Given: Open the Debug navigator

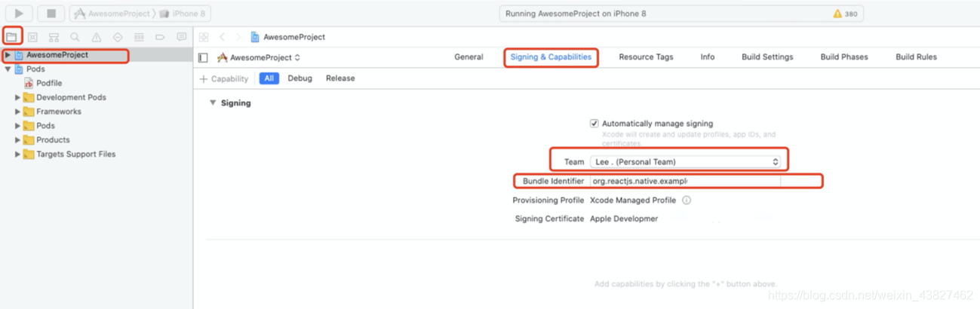Looking at the screenshot, I should (139, 37).
